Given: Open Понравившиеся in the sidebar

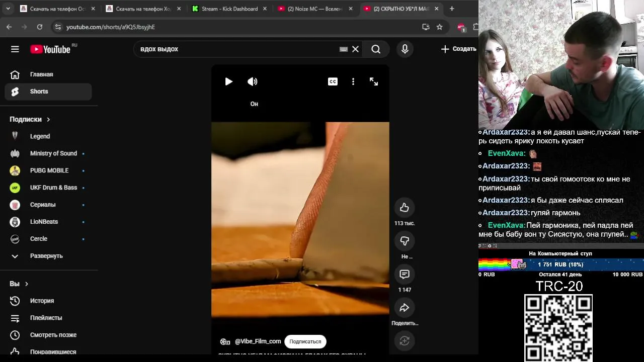Looking at the screenshot, I should (48, 352).
